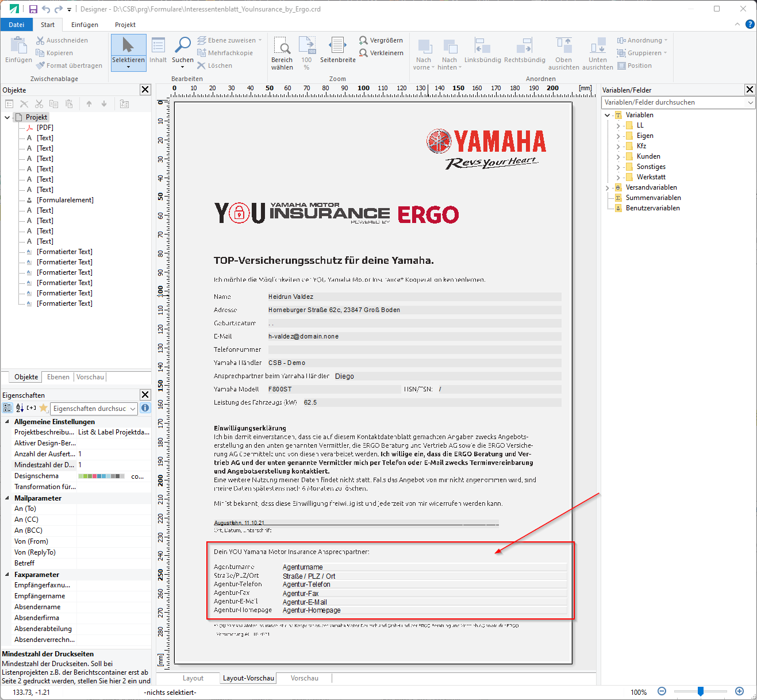Click the zoom slider handle
This screenshot has width=757, height=700.
pyautogui.click(x=701, y=692)
